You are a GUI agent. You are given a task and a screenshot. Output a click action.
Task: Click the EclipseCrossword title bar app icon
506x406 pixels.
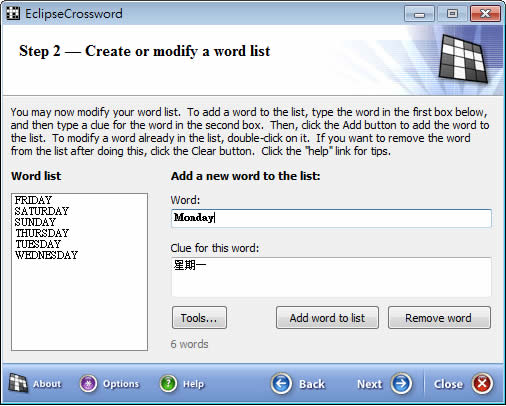coord(13,14)
